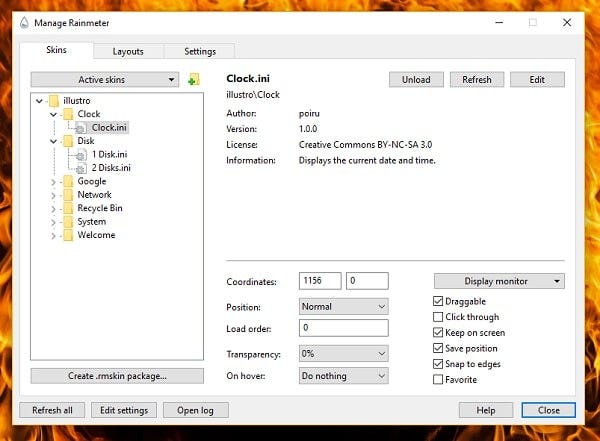Select the Network folder label
The height and width of the screenshot is (441, 600).
click(95, 194)
